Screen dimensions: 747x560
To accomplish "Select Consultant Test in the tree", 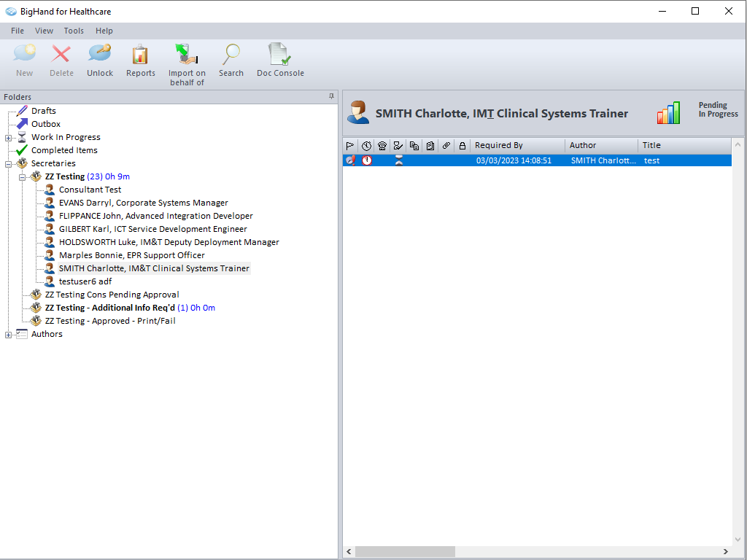I will 90,190.
